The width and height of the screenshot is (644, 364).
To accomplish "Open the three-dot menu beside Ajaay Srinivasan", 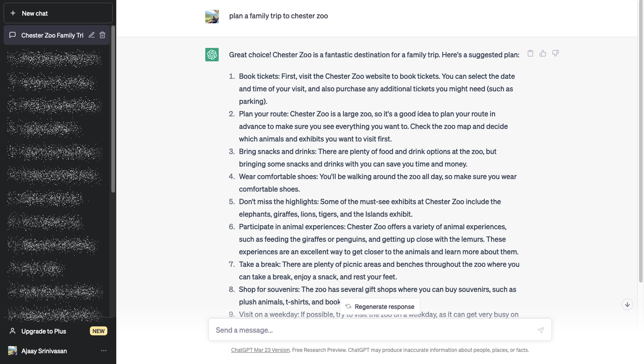I will [x=104, y=351].
